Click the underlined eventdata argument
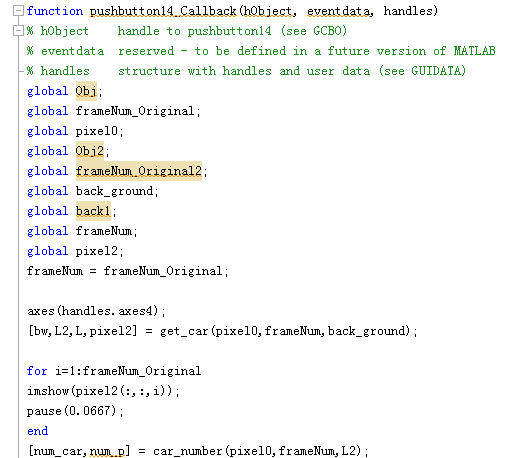521x458 pixels. tap(340, 11)
